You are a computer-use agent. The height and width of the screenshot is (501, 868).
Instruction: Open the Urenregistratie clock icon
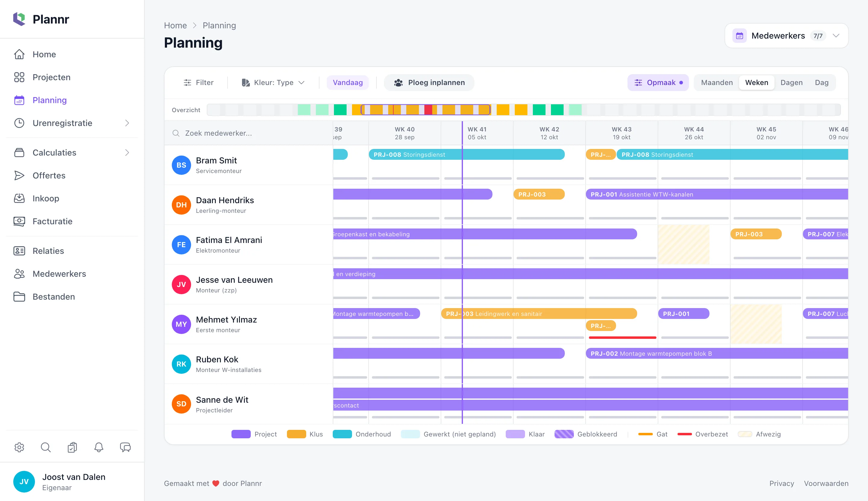pos(19,123)
